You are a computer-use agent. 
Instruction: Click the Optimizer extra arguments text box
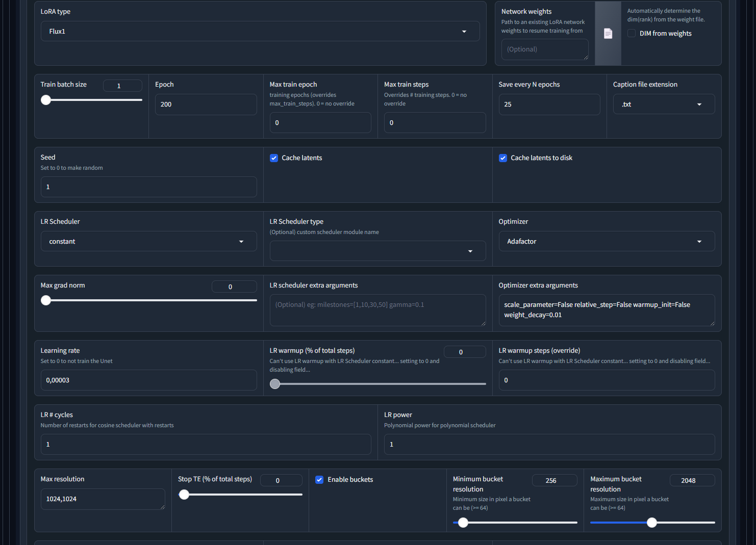pos(607,310)
